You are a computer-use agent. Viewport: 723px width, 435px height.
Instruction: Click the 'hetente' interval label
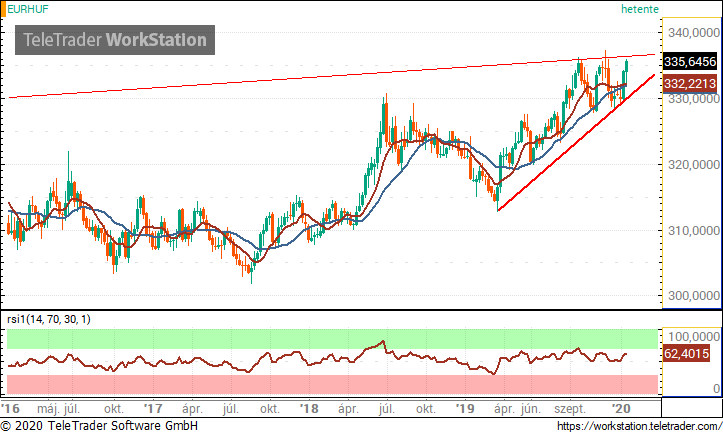click(x=640, y=9)
